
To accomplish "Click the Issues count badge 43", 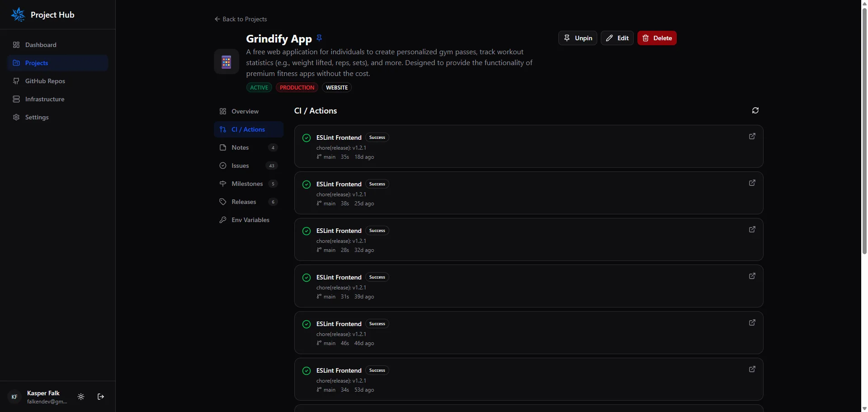I will [272, 166].
